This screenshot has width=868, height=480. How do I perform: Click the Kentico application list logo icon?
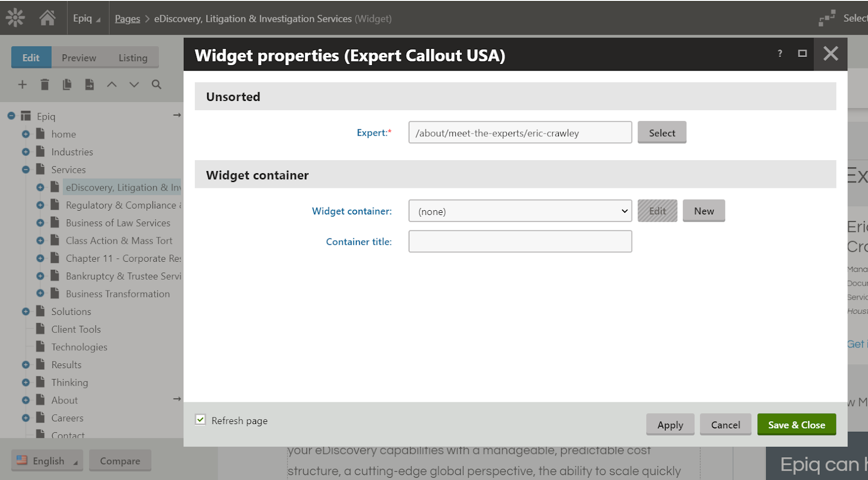[15, 18]
